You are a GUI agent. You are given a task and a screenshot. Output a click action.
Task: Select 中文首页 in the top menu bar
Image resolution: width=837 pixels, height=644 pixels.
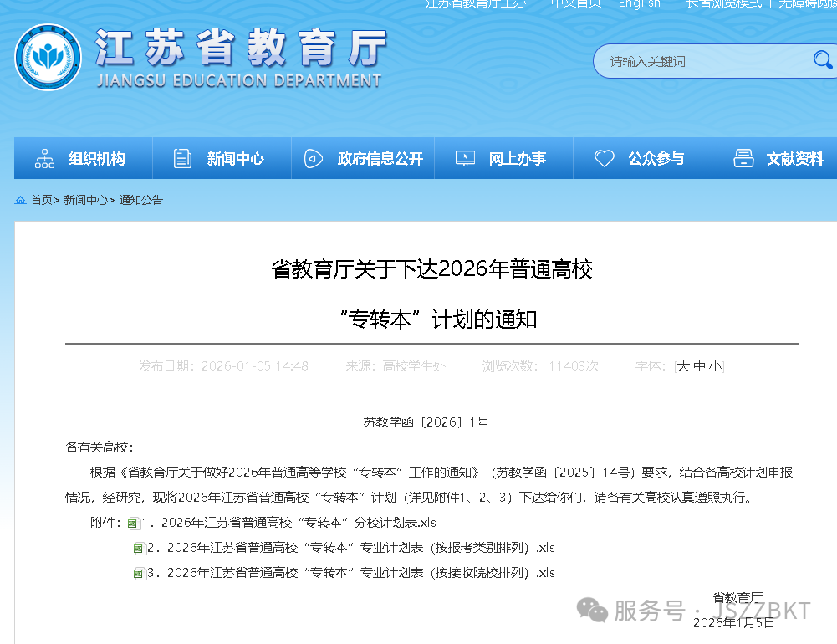pyautogui.click(x=575, y=4)
